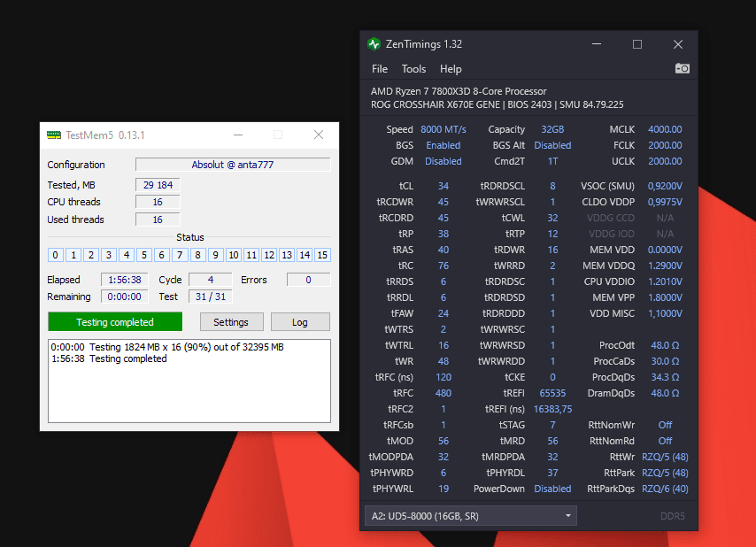Open the Help menu in ZenTimings
The height and width of the screenshot is (547, 756).
[451, 69]
